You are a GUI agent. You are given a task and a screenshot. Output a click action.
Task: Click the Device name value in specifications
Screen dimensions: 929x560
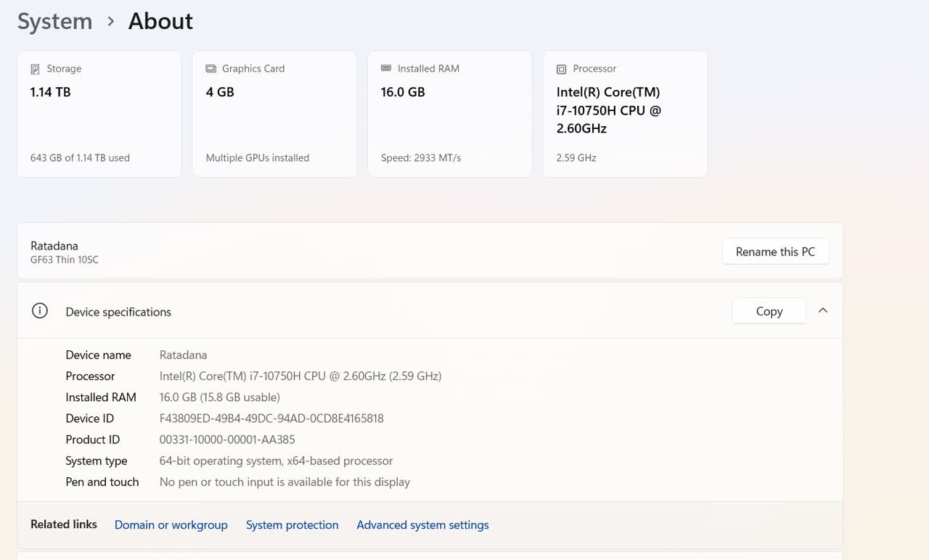click(x=183, y=355)
